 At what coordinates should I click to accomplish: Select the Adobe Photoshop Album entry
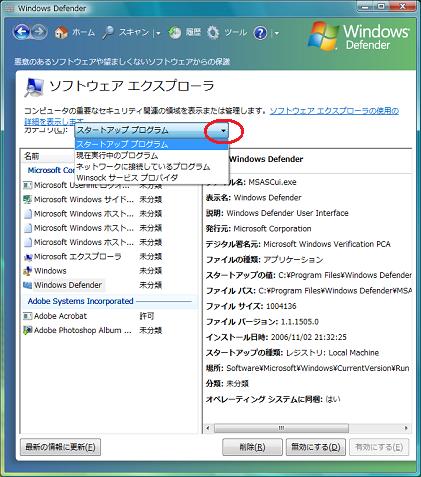point(83,330)
